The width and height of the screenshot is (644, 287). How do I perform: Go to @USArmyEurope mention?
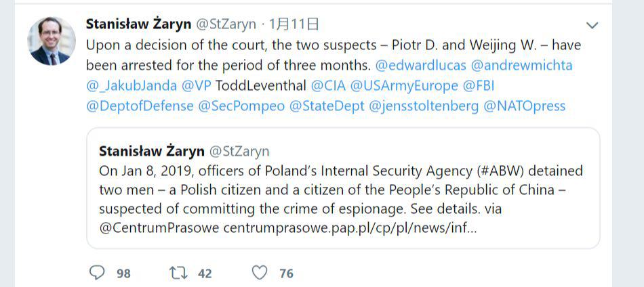click(403, 86)
